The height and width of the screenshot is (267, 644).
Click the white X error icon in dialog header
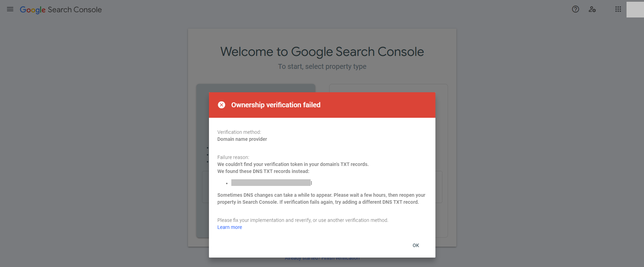coord(222,104)
